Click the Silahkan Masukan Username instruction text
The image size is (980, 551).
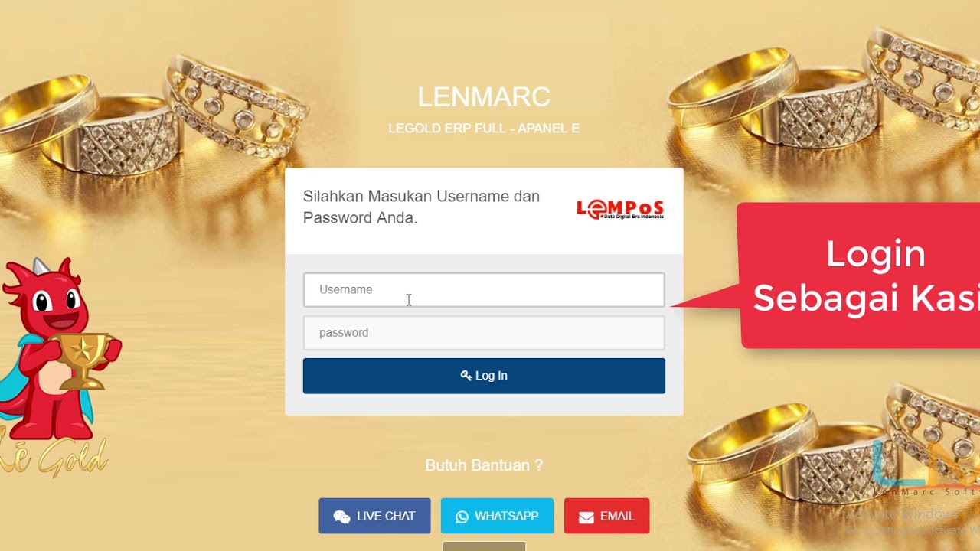[x=421, y=207]
